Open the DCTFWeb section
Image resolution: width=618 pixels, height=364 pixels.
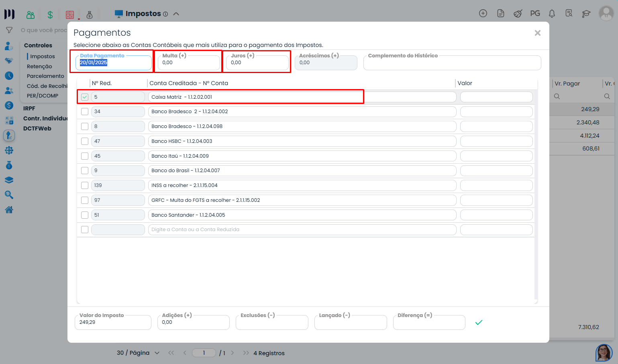click(x=37, y=128)
